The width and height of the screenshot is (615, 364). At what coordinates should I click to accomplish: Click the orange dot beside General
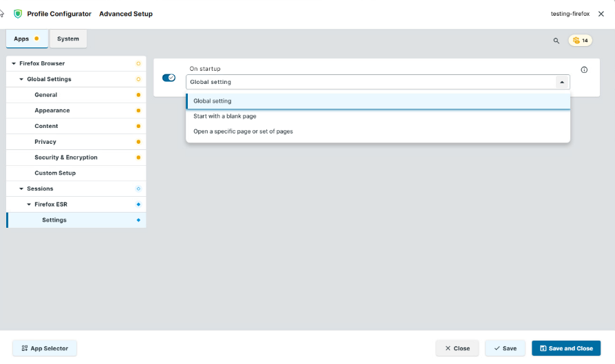tap(138, 95)
